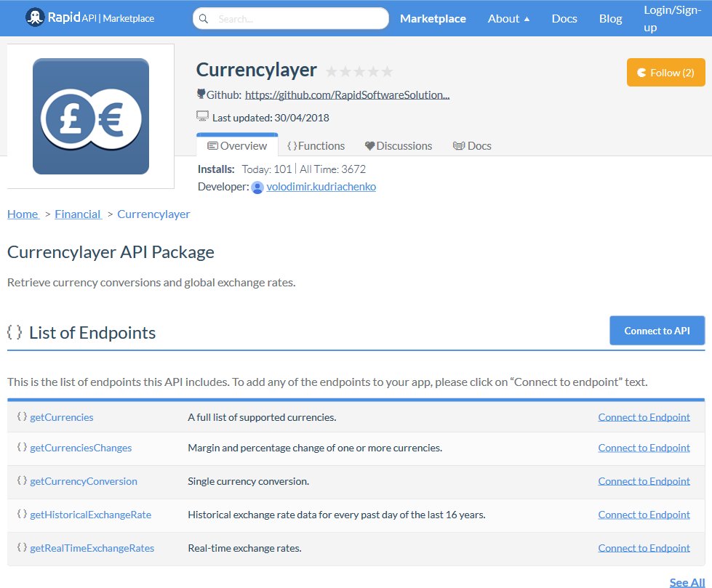
Task: Connect to Endpoint for getHistoricalExchangeRate
Action: [x=644, y=515]
